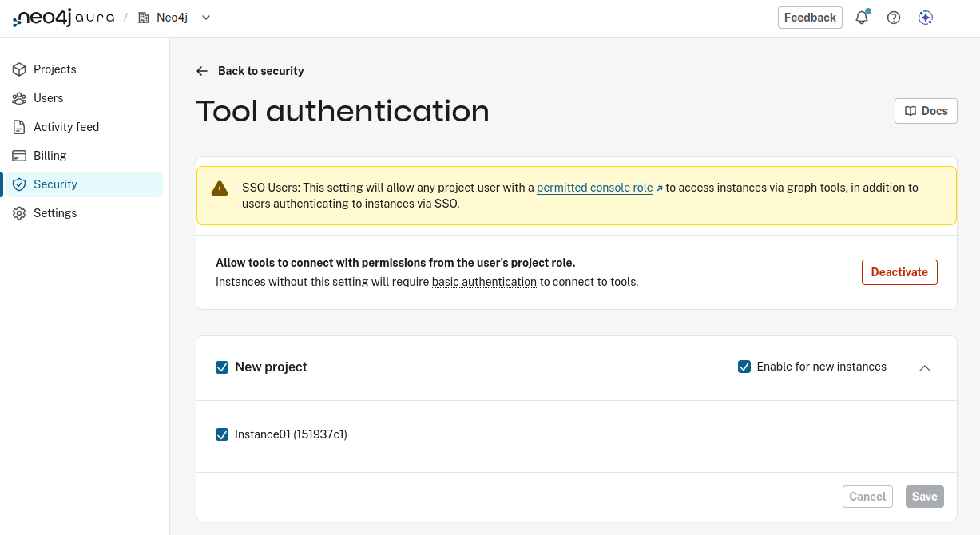This screenshot has width=980, height=535.
Task: Click the Users people icon
Action: click(x=19, y=98)
